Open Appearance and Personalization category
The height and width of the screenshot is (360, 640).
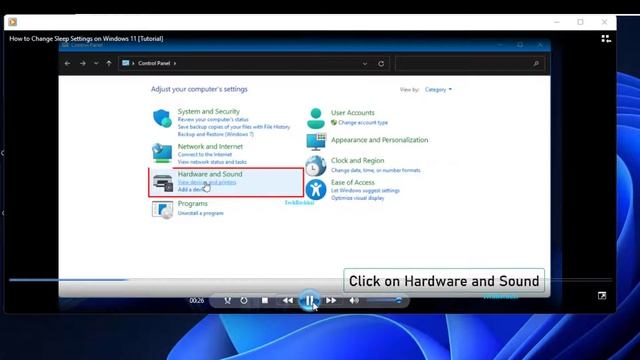click(380, 140)
